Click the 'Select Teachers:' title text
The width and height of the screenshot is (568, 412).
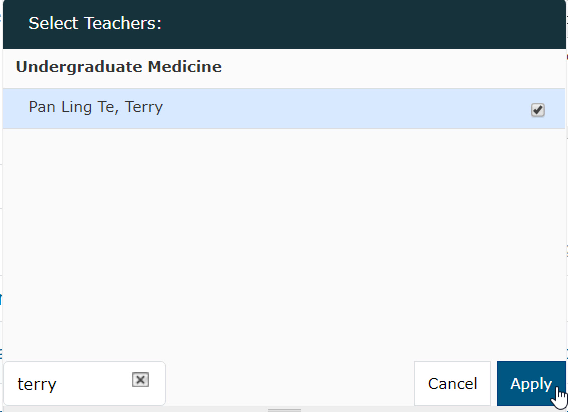[95, 24]
